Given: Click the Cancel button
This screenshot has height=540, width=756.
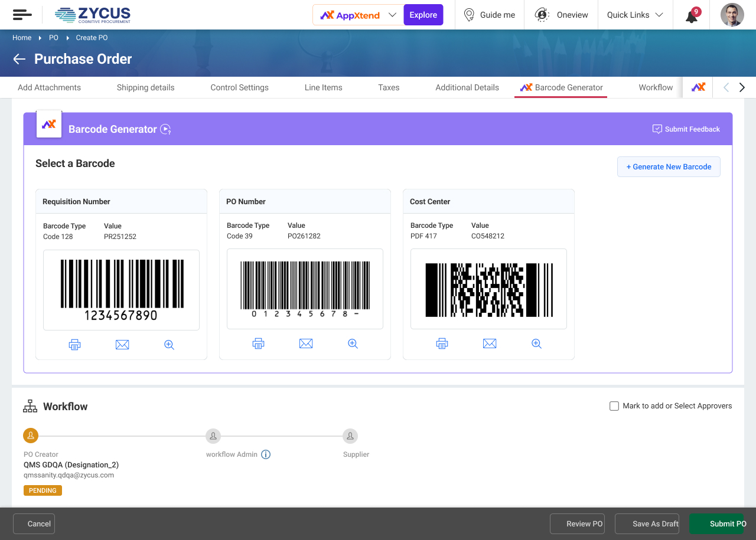Looking at the screenshot, I should 34,523.
